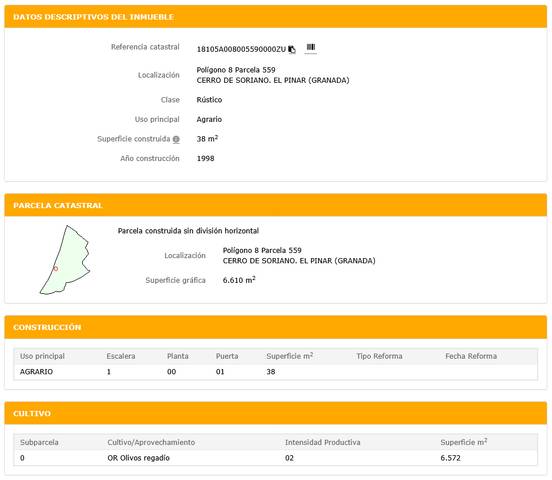Click the Escalera column header
The height and width of the screenshot is (480, 552).
coord(121,356)
